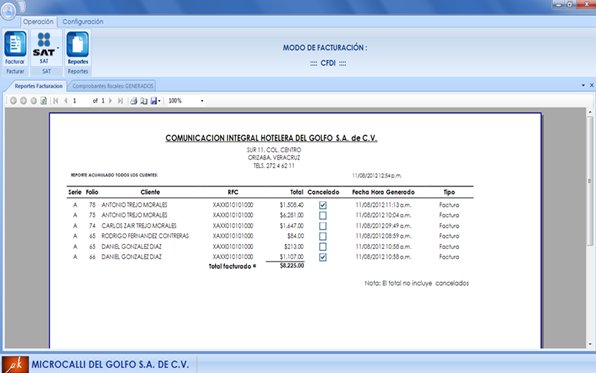596x373 pixels.
Task: Jump to last report page
Action: pyautogui.click(x=120, y=101)
